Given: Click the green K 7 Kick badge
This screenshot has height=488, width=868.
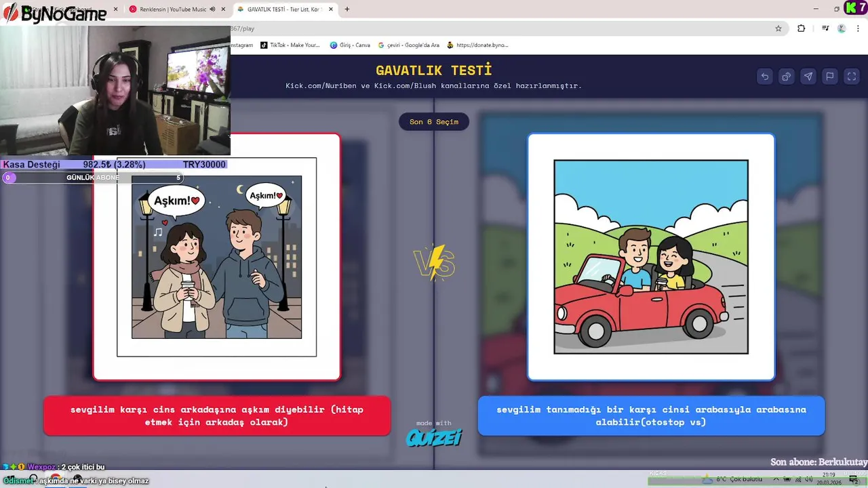Looking at the screenshot, I should click(855, 7).
